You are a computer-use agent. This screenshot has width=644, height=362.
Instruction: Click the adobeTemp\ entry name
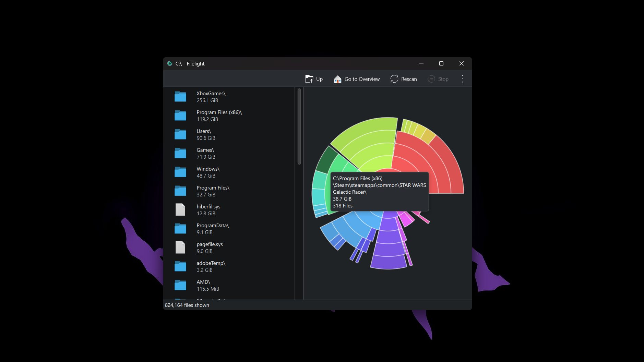tap(211, 263)
